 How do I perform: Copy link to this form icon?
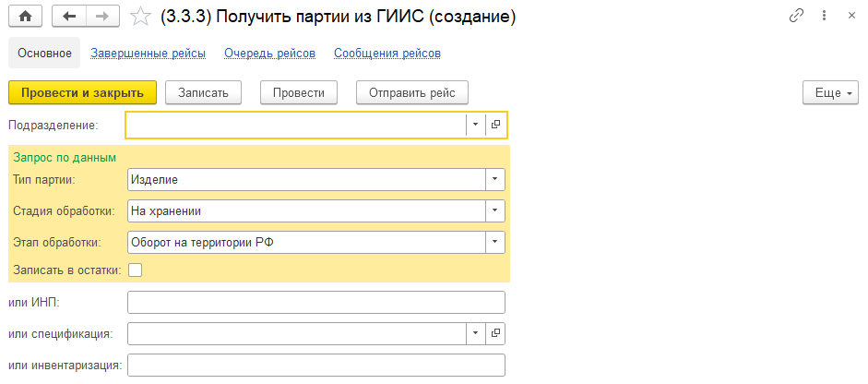point(796,16)
